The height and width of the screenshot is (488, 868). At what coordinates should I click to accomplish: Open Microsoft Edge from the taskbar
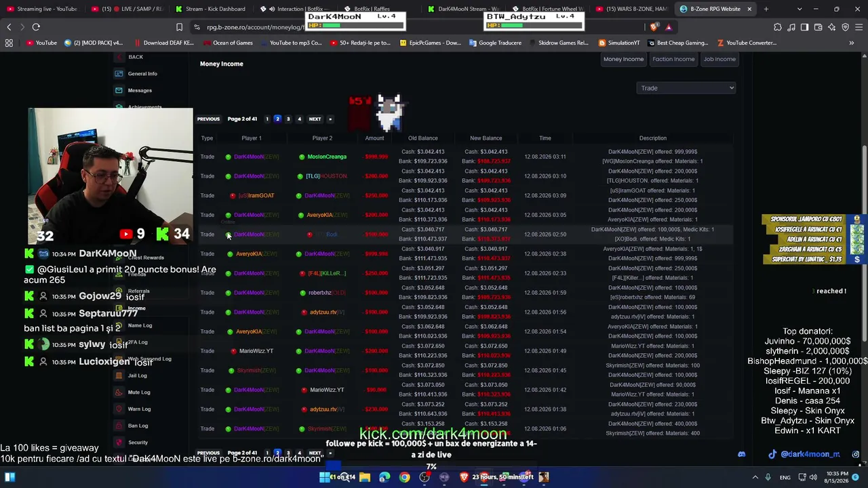(384, 477)
